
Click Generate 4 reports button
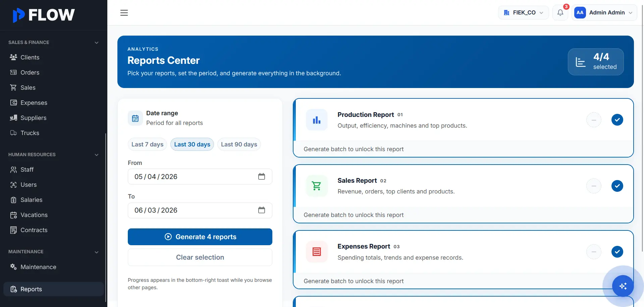(x=200, y=237)
